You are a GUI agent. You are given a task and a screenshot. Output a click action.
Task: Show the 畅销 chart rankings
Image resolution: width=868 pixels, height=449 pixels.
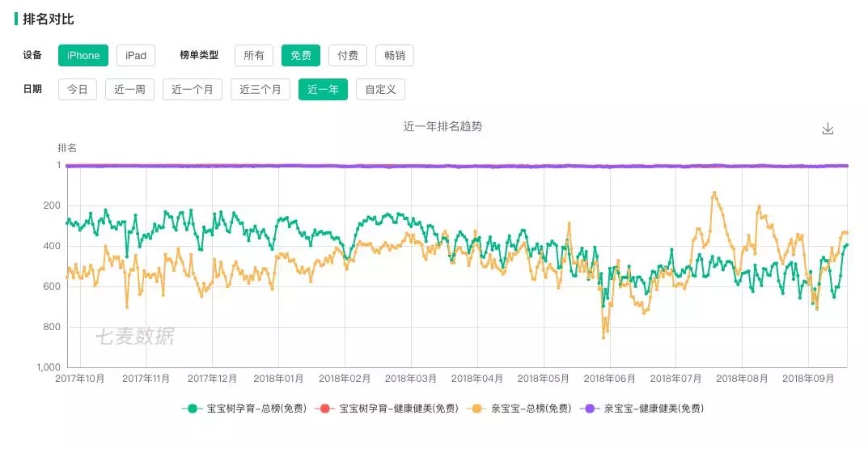coord(395,55)
